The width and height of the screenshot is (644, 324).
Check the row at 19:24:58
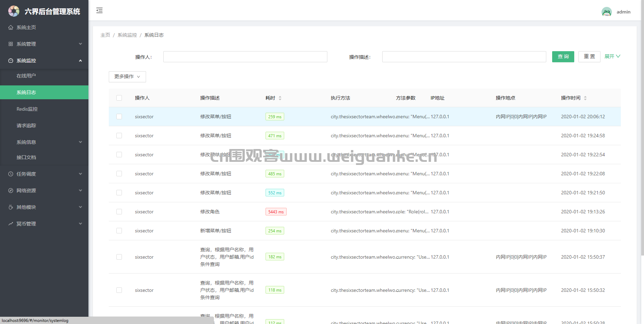coord(119,136)
